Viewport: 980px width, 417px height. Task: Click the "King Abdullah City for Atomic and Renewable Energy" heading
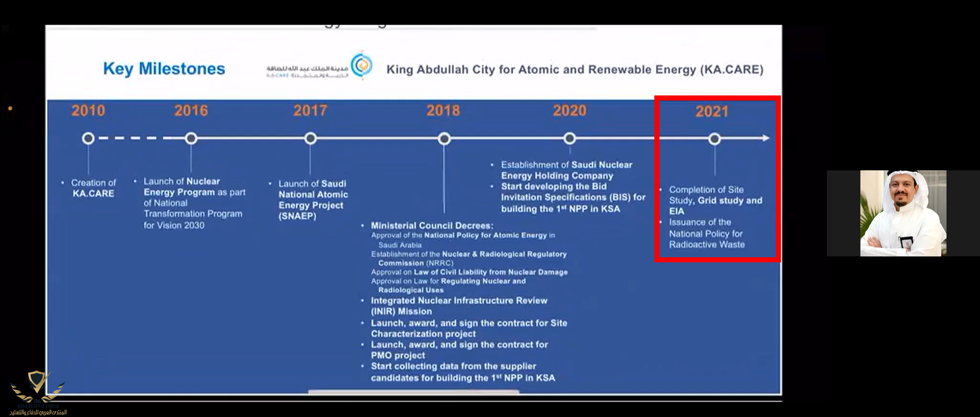575,69
